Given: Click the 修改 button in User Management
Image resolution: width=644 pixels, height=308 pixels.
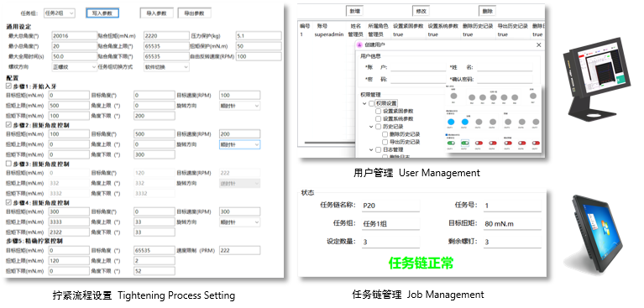Looking at the screenshot, I should 421,12.
